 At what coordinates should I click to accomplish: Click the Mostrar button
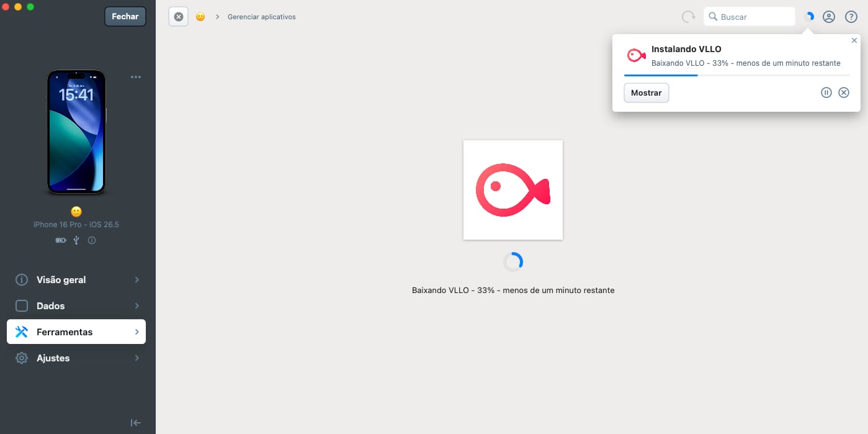647,93
